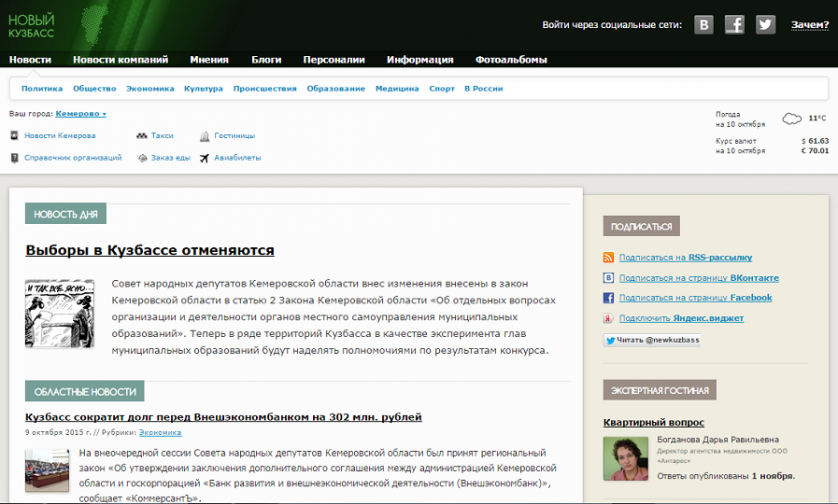Log in via VKontakte icon in header

click(x=703, y=25)
